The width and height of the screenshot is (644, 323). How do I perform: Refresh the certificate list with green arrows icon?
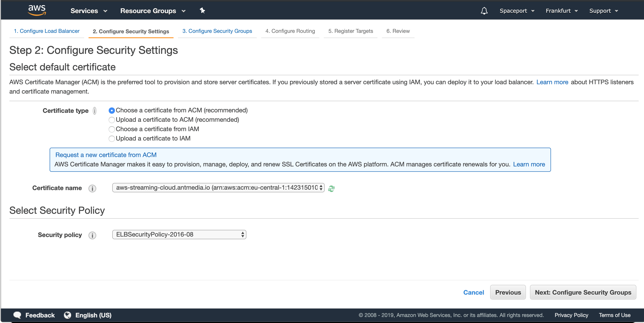coord(331,189)
